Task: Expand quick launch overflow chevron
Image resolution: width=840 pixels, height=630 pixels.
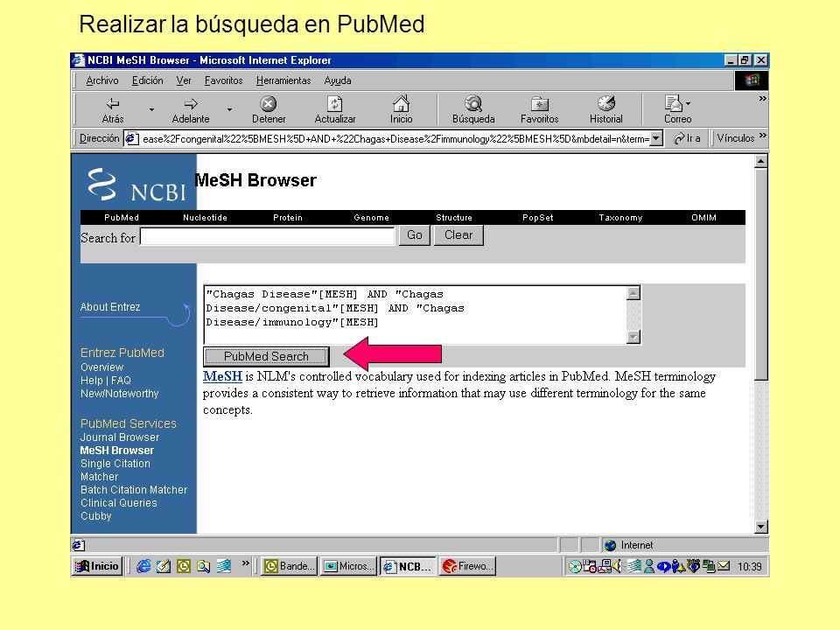Action: click(245, 563)
